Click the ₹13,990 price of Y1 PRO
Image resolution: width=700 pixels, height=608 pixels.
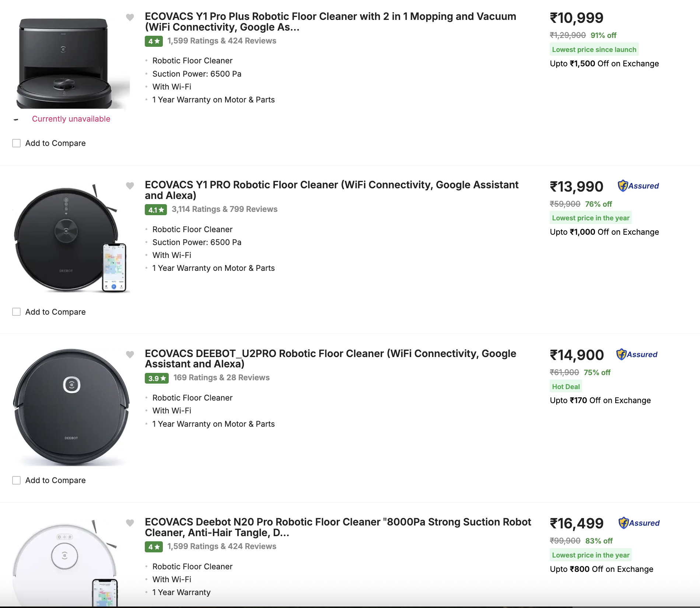click(577, 187)
